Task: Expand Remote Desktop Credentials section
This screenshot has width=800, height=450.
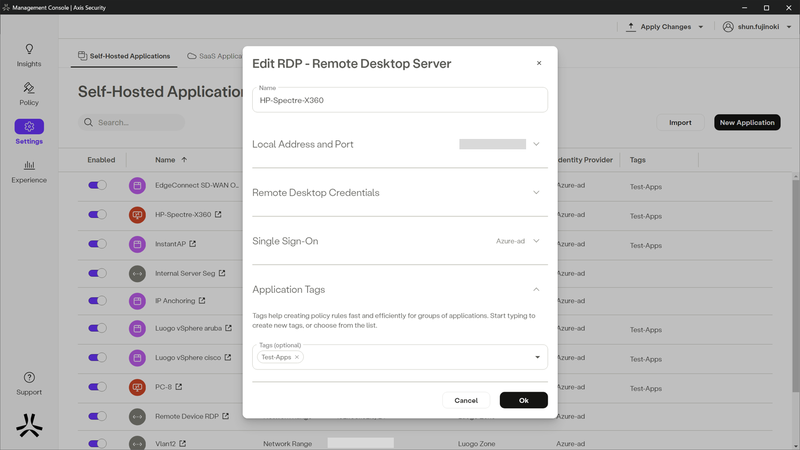Action: tap(536, 193)
